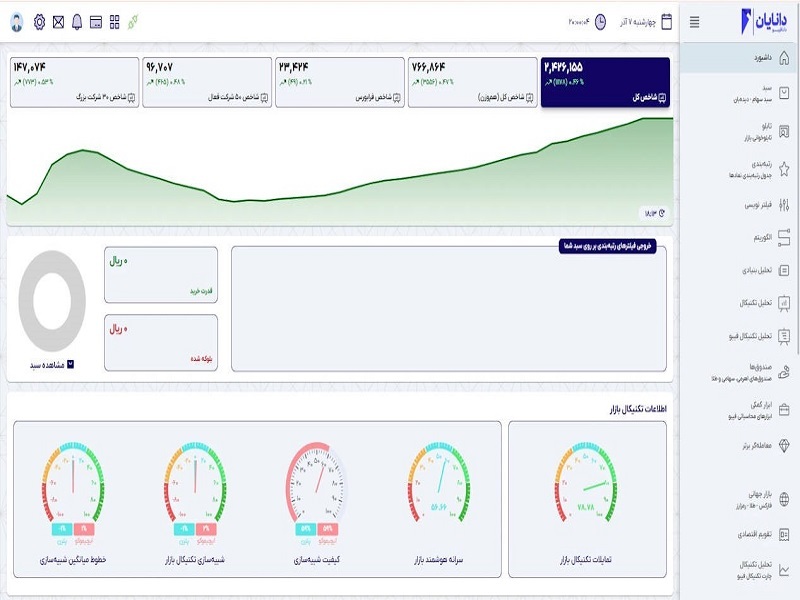Click the بلوکه شده box
Image resolution: width=800 pixels, height=600 pixels.
(161, 342)
